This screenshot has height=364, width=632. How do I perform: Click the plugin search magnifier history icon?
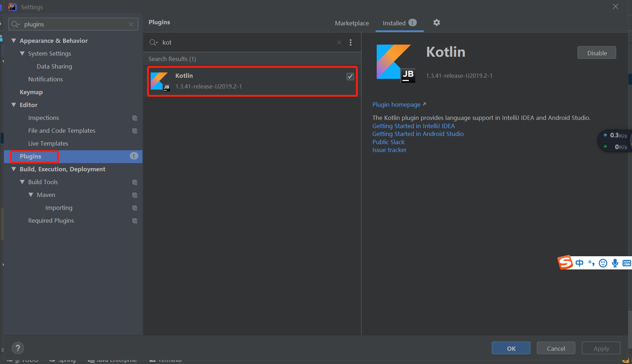(154, 42)
